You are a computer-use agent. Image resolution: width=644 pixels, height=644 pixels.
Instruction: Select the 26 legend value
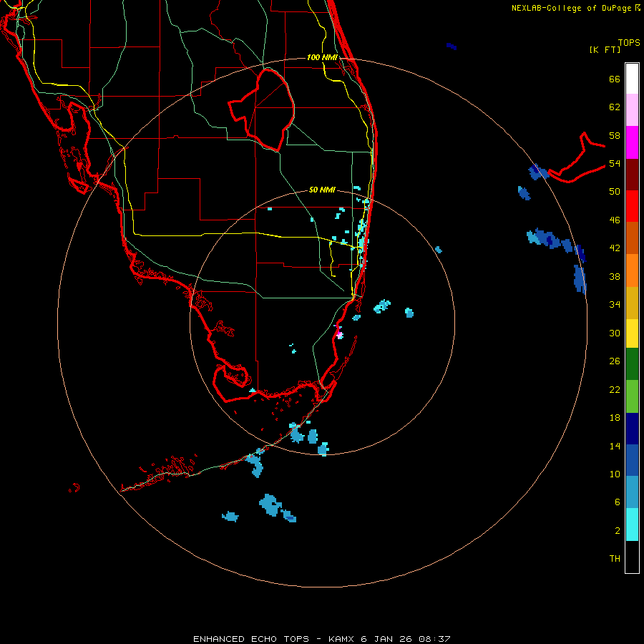[615, 361]
